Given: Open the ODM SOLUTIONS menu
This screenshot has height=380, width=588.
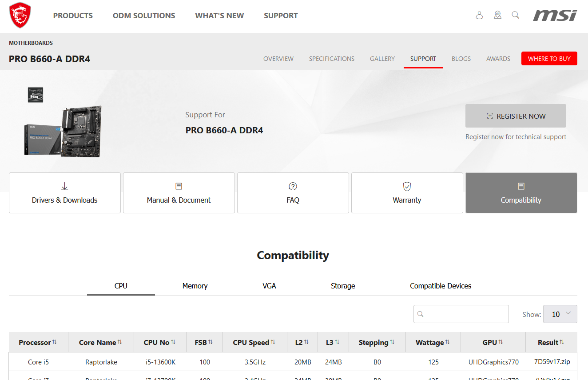Looking at the screenshot, I should pos(144,16).
